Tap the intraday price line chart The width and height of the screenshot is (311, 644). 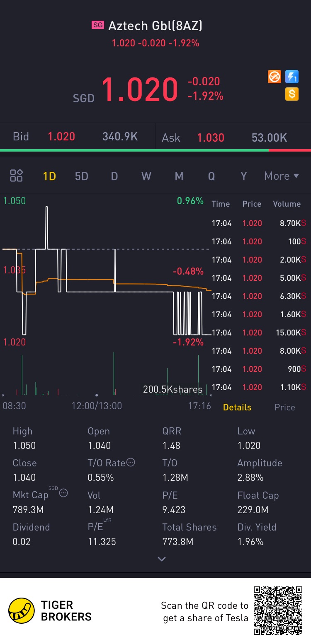106,271
